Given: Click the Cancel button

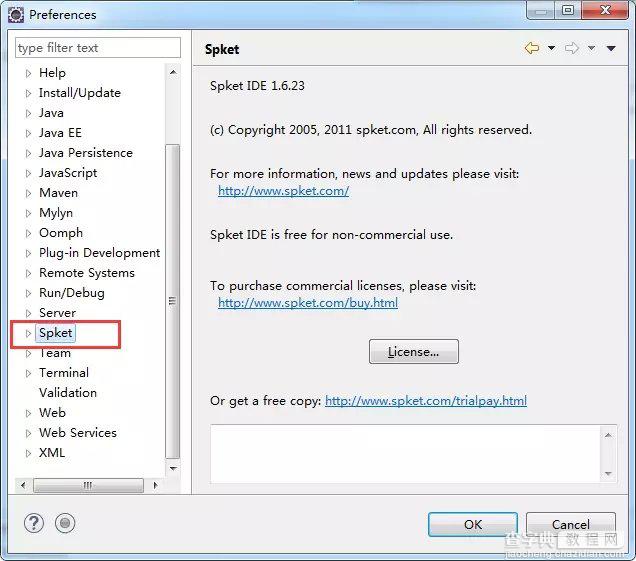Looking at the screenshot, I should point(571,524).
